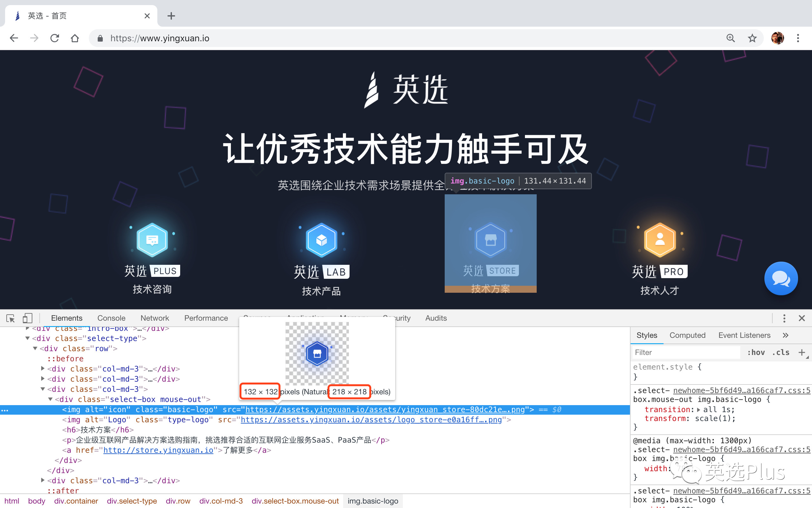Click the div.select-type breadcrumb
This screenshot has width=812, height=508.
point(132,501)
